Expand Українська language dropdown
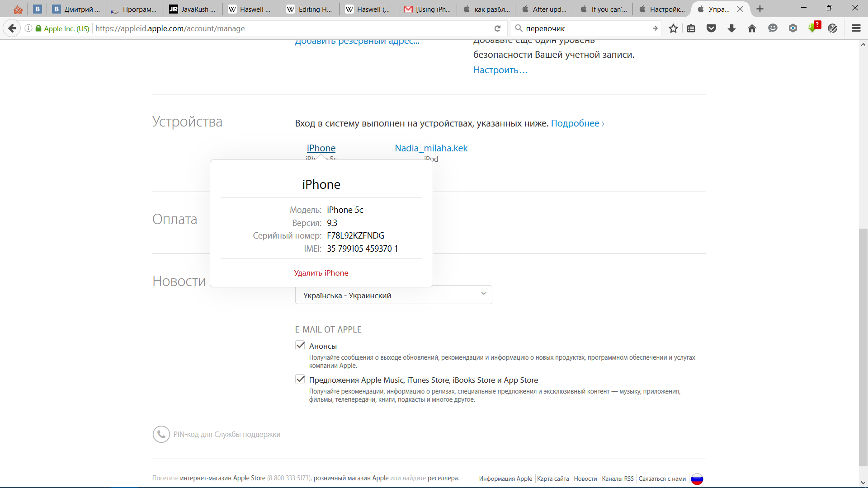Screen dimensions: 868x488 [x=393, y=295]
